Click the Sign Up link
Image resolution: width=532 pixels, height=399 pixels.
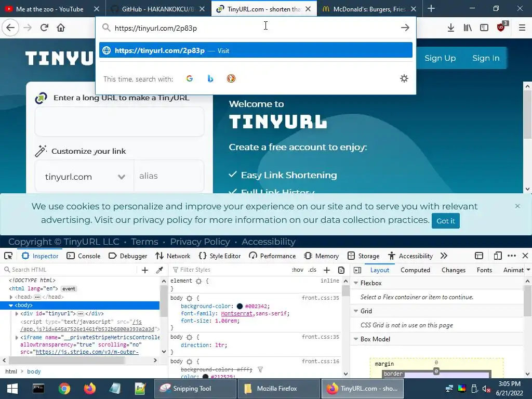440,58
